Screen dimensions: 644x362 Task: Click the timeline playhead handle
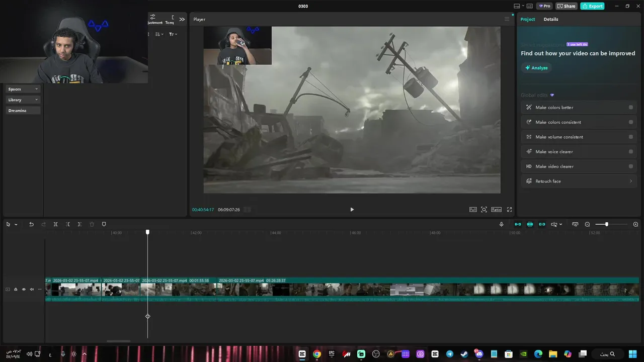147,232
